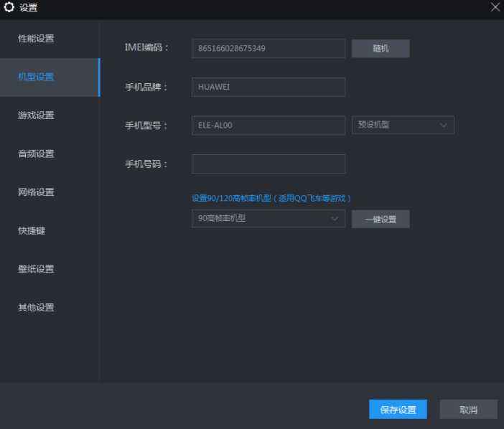Click the 取消 button

468,410
